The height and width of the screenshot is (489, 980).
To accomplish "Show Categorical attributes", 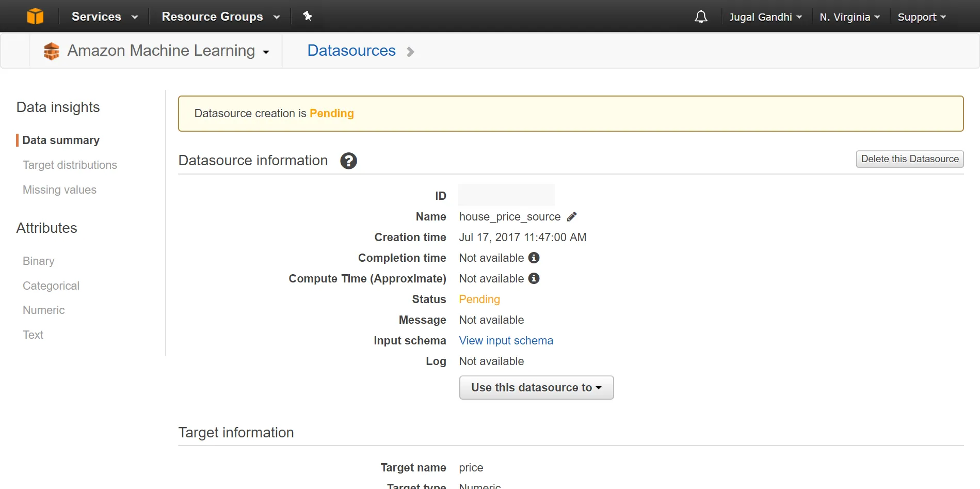I will (x=51, y=286).
